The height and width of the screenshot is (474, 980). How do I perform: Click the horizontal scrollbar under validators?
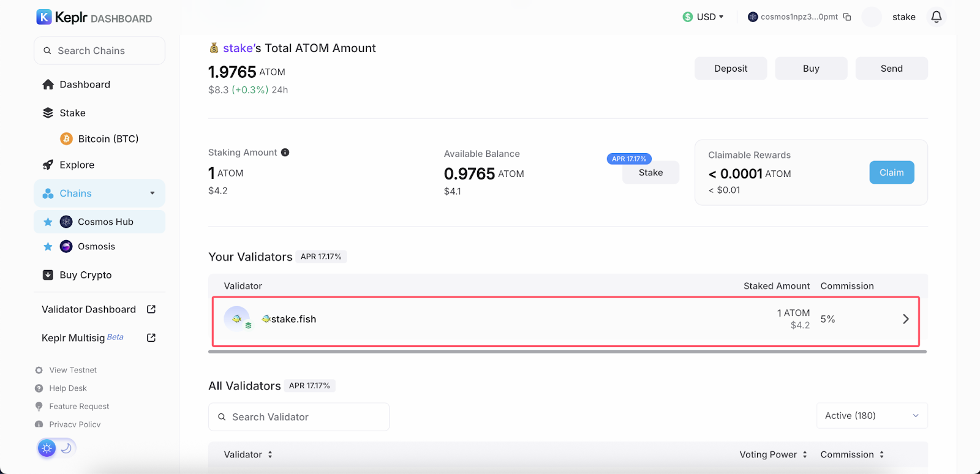click(x=567, y=352)
